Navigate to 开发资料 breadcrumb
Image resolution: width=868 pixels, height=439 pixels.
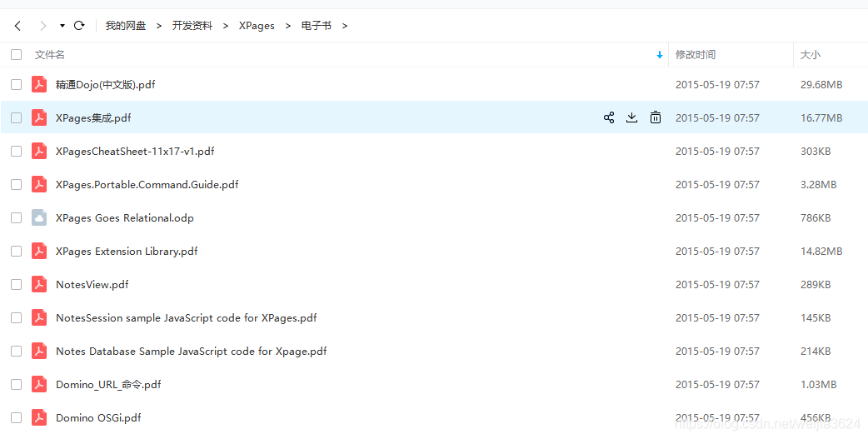(192, 26)
